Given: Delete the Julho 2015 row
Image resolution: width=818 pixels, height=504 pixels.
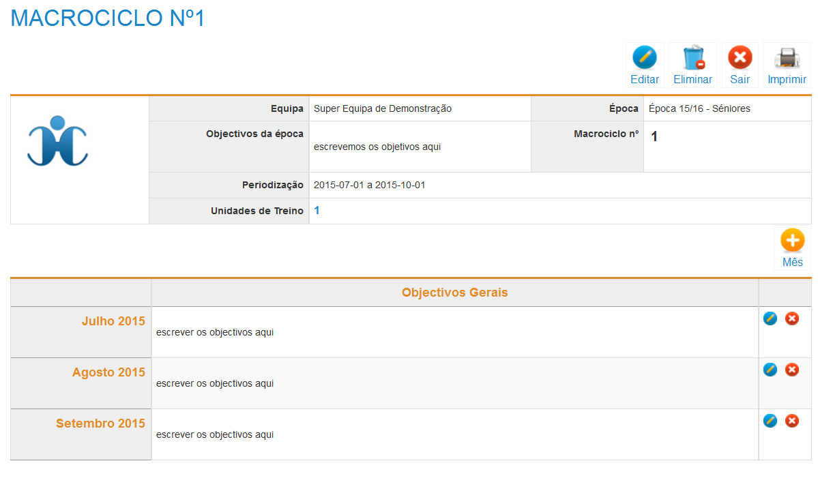Looking at the screenshot, I should tap(792, 318).
